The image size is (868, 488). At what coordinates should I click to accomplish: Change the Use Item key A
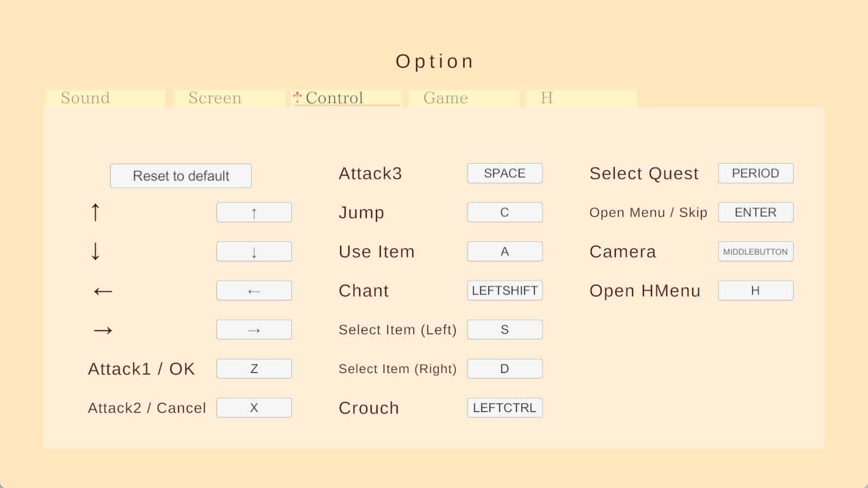[x=505, y=252]
